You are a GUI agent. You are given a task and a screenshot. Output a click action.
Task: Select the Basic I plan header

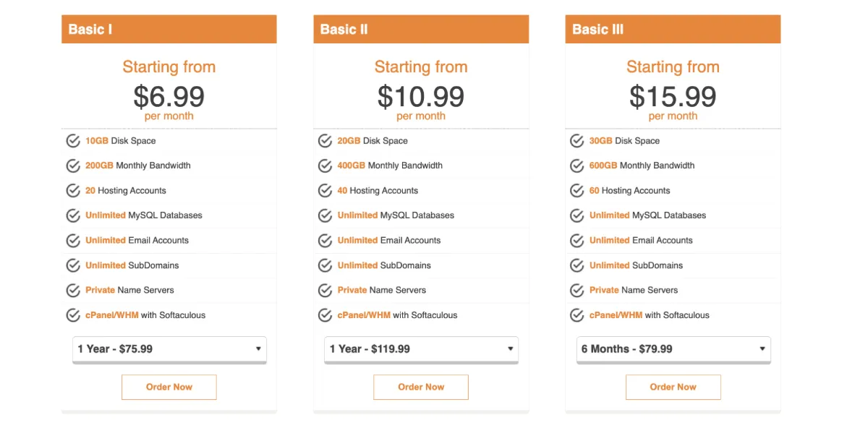pyautogui.click(x=169, y=30)
